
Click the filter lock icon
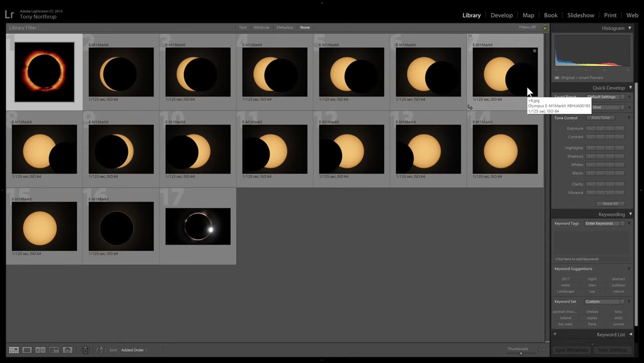point(545,27)
